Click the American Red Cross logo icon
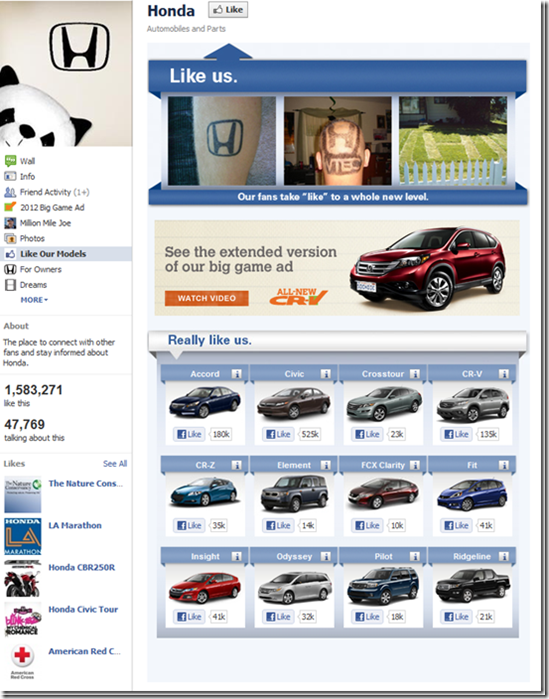This screenshot has height=699, width=549. pyautogui.click(x=23, y=662)
